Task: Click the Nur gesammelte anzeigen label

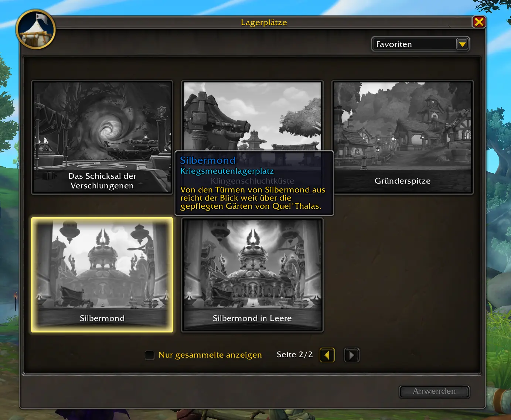Action: click(210, 355)
